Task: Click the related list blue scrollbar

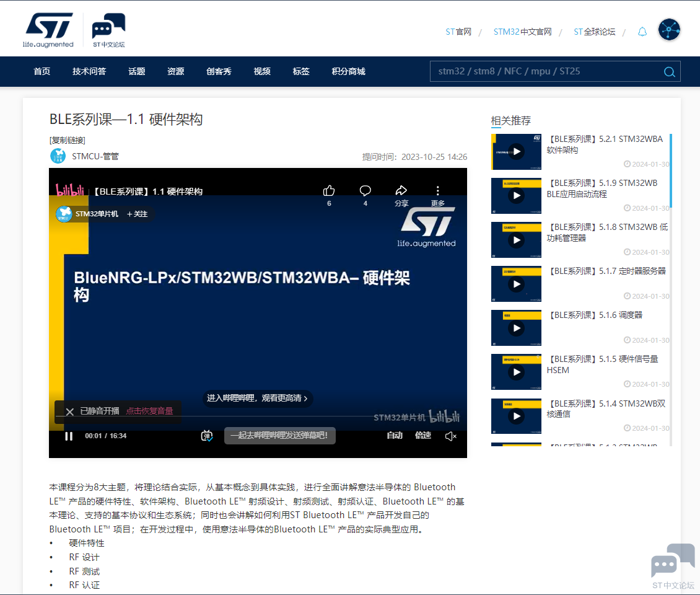Action: pos(670,171)
